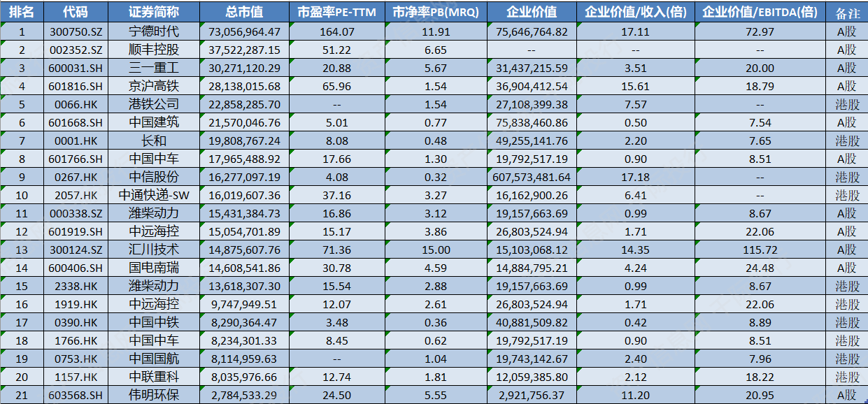The height and width of the screenshot is (404, 868).
Task: Click the 港铁公司 name cell
Action: point(154,104)
